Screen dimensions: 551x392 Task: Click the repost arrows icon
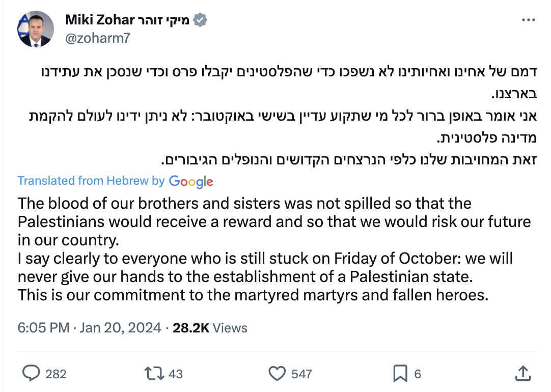click(x=154, y=374)
